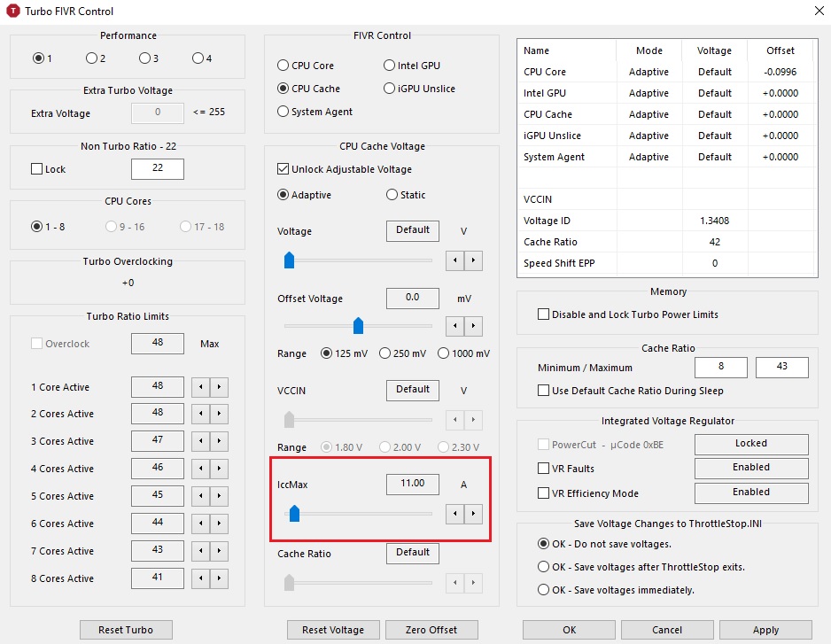Click the Cache Ratio Minimum field
Image resolution: width=831 pixels, height=644 pixels.
click(721, 367)
